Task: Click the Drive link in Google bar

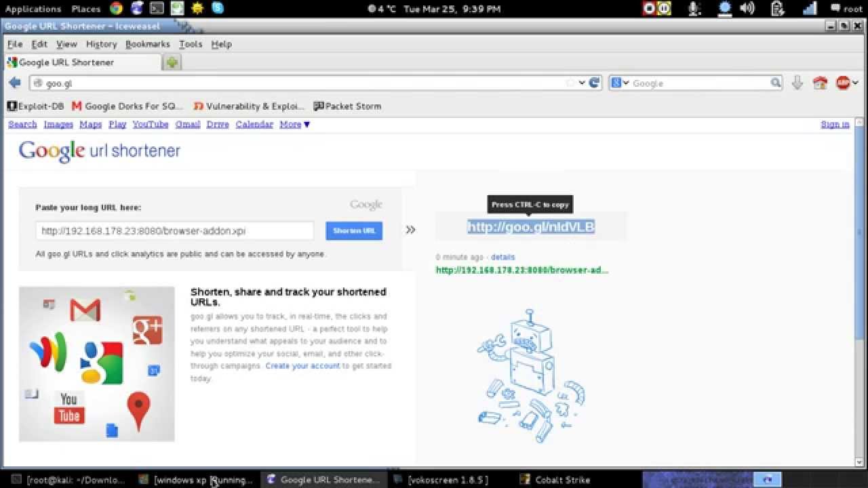Action: pyautogui.click(x=218, y=124)
